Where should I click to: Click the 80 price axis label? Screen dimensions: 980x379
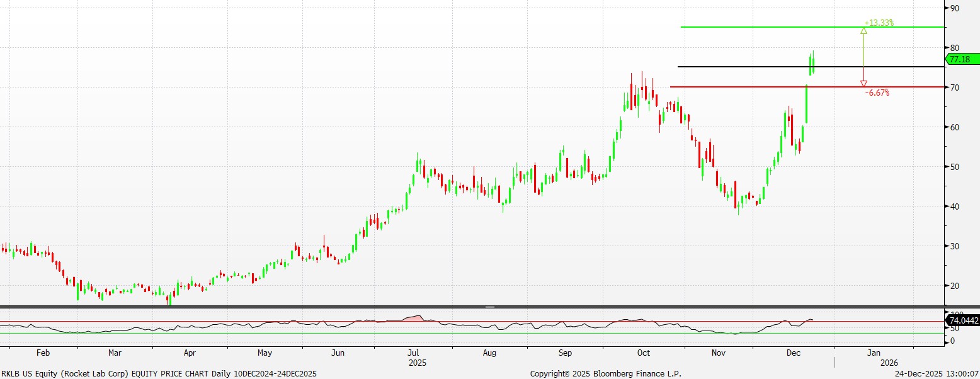[955, 48]
